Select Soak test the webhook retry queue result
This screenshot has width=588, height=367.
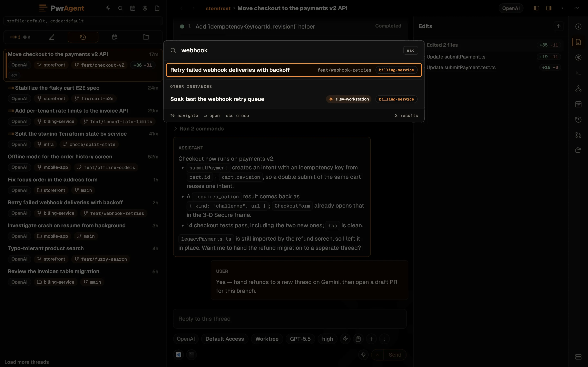coord(294,99)
